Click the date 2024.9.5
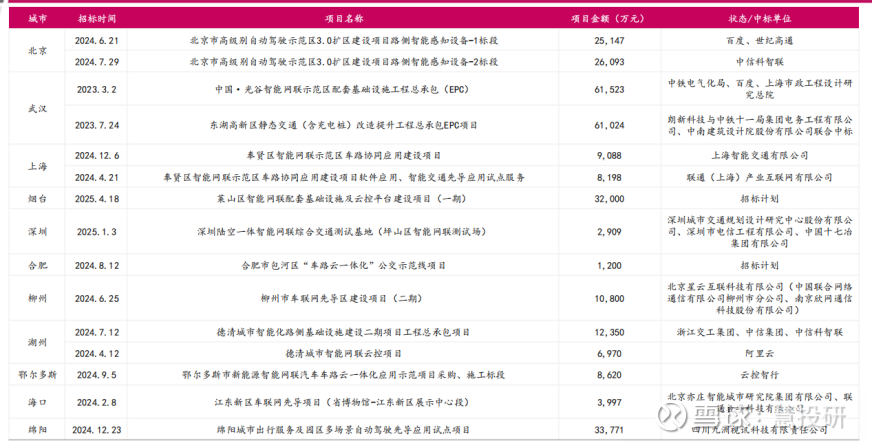The width and height of the screenshot is (872, 444). [x=97, y=374]
